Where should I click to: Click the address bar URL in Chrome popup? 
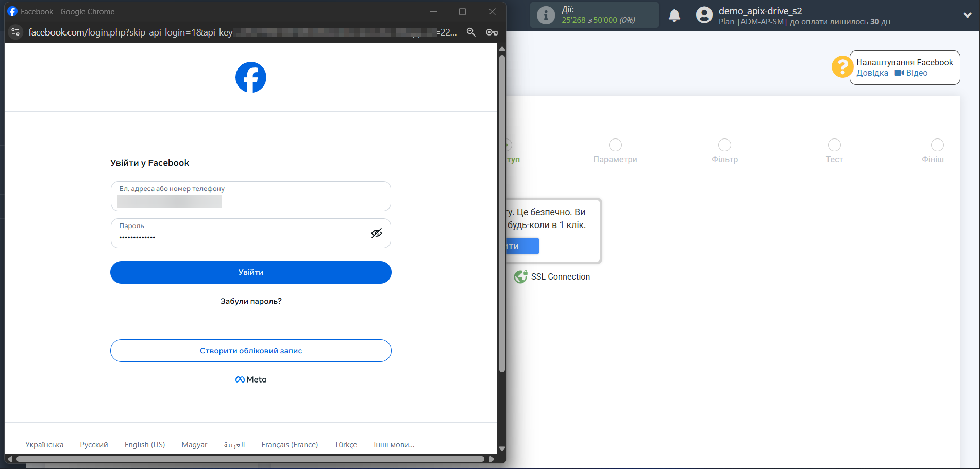242,32
